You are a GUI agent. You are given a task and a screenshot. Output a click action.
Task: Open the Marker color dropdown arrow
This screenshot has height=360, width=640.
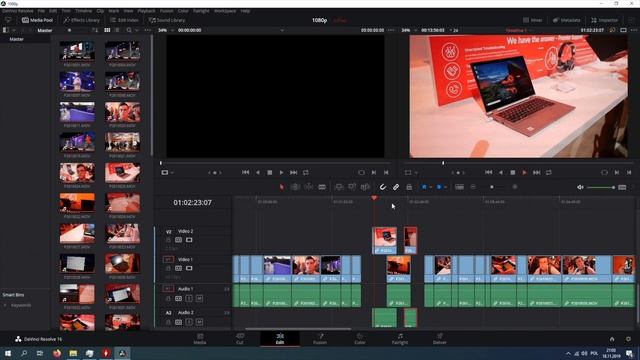[x=445, y=187]
